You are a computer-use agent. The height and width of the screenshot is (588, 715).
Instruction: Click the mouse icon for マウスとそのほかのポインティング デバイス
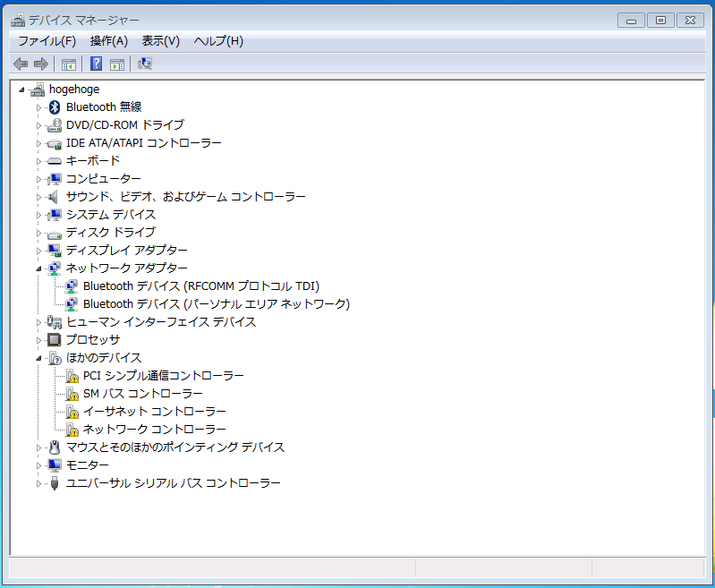click(55, 447)
